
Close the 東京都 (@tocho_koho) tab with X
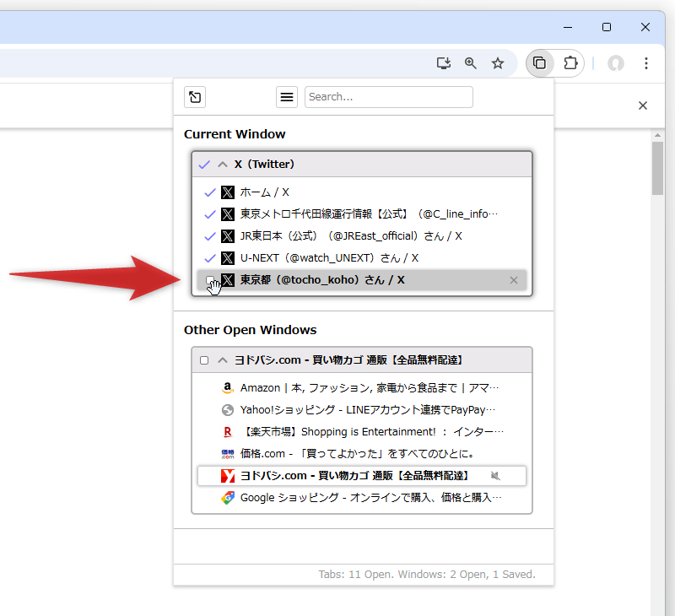(514, 280)
